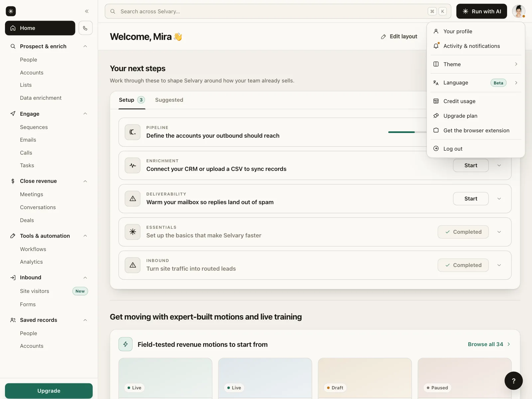This screenshot has width=532, height=399.
Task: Switch to the Suggested tab
Action: tap(169, 100)
